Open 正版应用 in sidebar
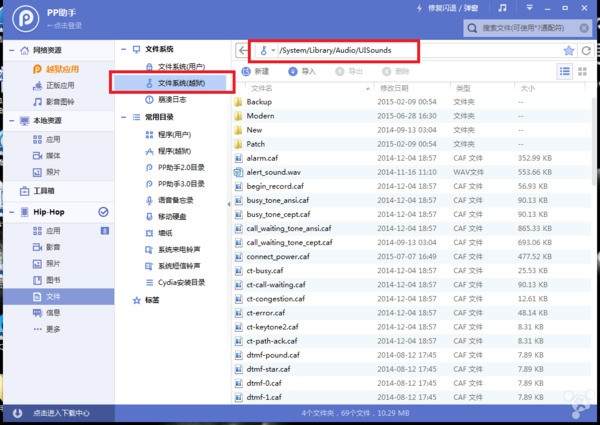This screenshot has height=425, width=600. [x=54, y=86]
